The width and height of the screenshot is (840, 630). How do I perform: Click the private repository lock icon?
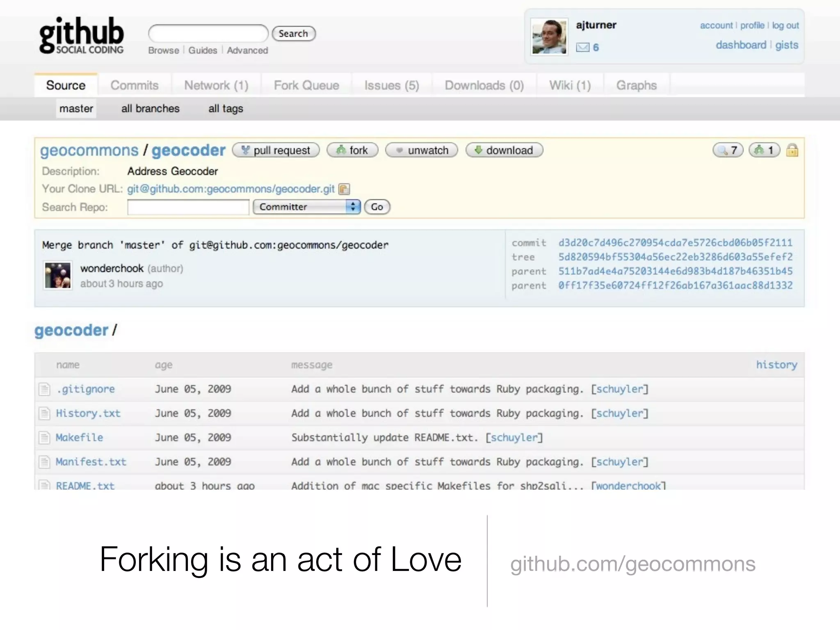(x=792, y=151)
